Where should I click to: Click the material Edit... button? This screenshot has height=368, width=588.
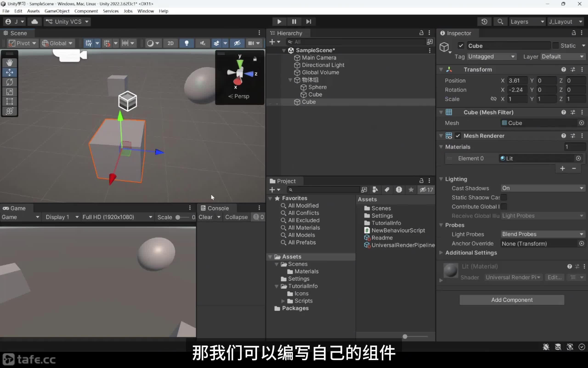(554, 277)
